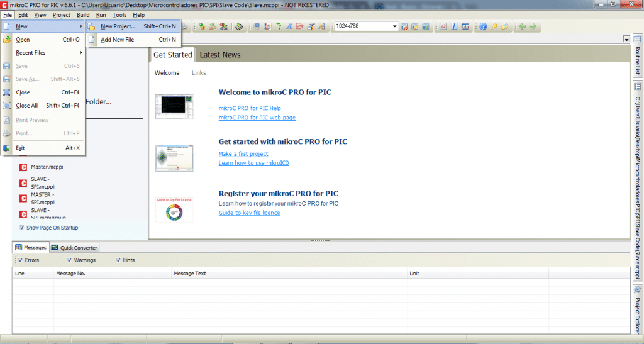Open the Routine List side panel icon
This screenshot has width=644, height=344.
[x=637, y=40]
